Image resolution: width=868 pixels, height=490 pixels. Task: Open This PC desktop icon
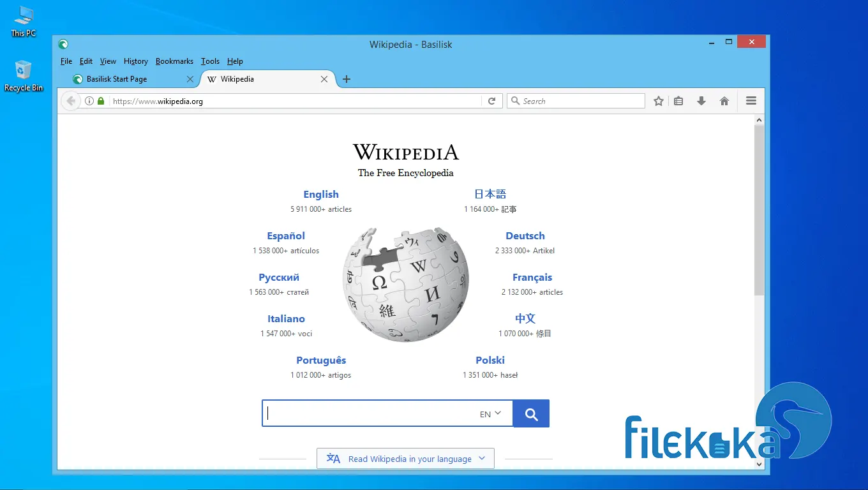(24, 21)
